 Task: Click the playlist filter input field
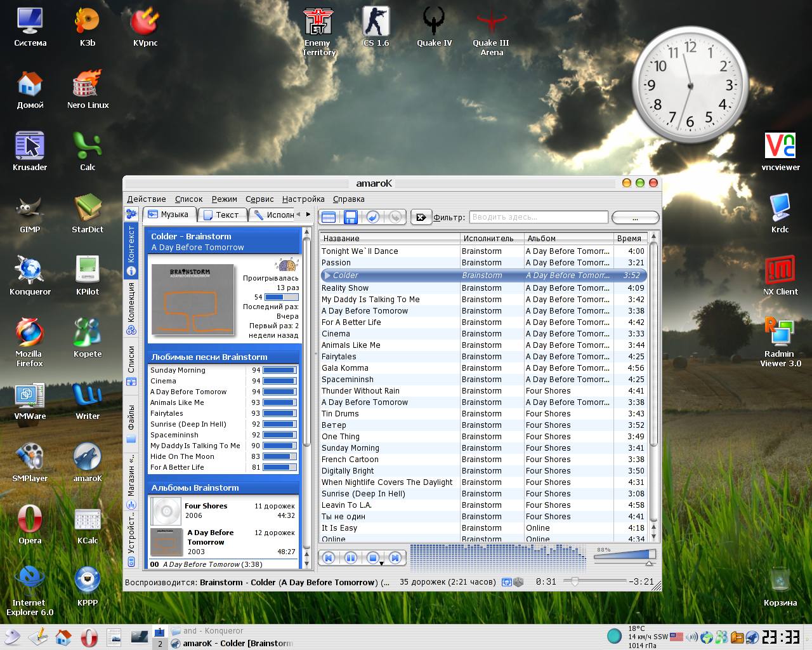(539, 217)
